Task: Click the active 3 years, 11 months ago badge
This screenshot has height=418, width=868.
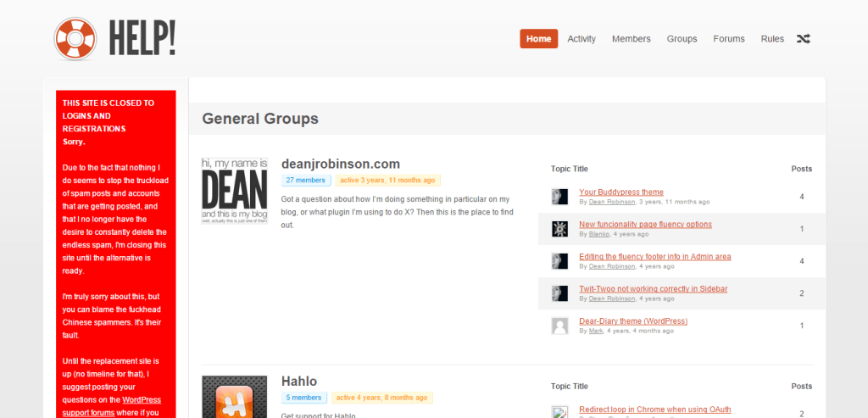Action: [x=387, y=181]
